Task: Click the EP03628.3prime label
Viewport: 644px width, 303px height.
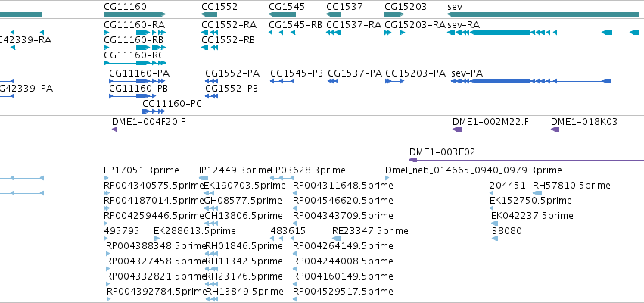Action: [308, 170]
